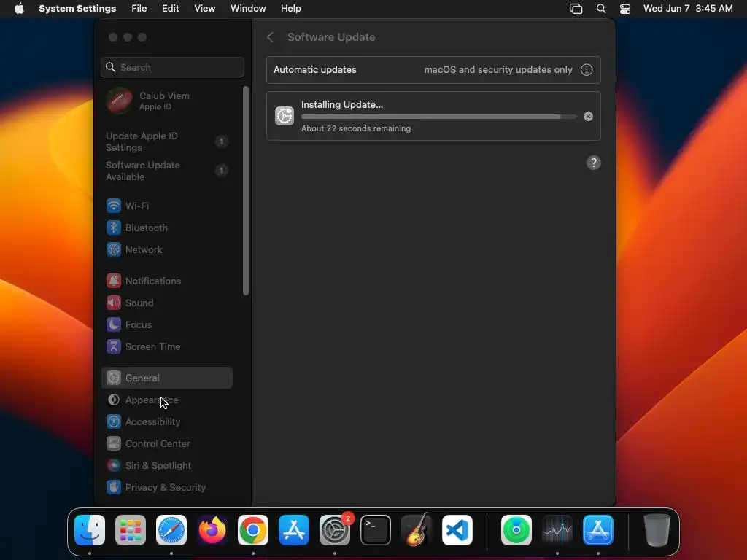Click the Installing Update gear icon

[x=285, y=116]
